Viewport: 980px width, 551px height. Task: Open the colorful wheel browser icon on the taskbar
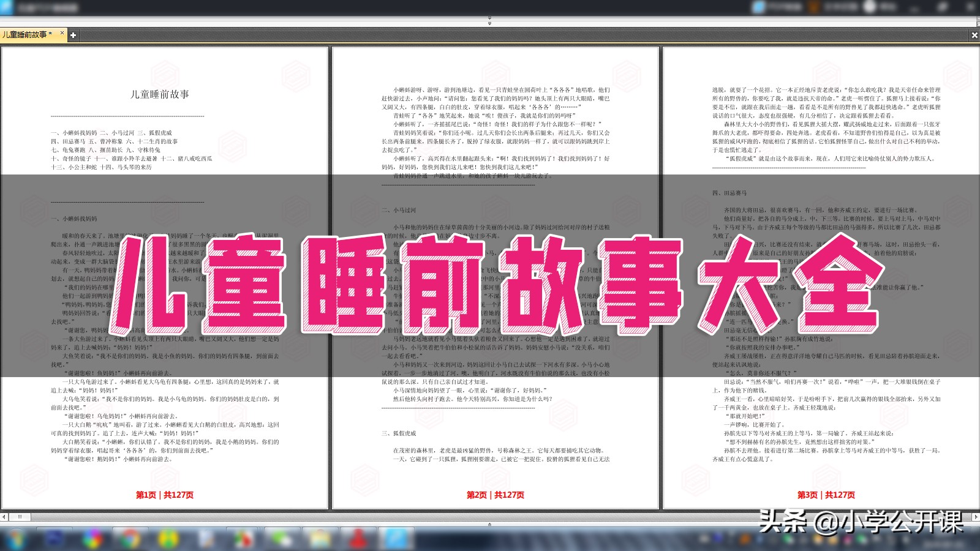click(92, 539)
